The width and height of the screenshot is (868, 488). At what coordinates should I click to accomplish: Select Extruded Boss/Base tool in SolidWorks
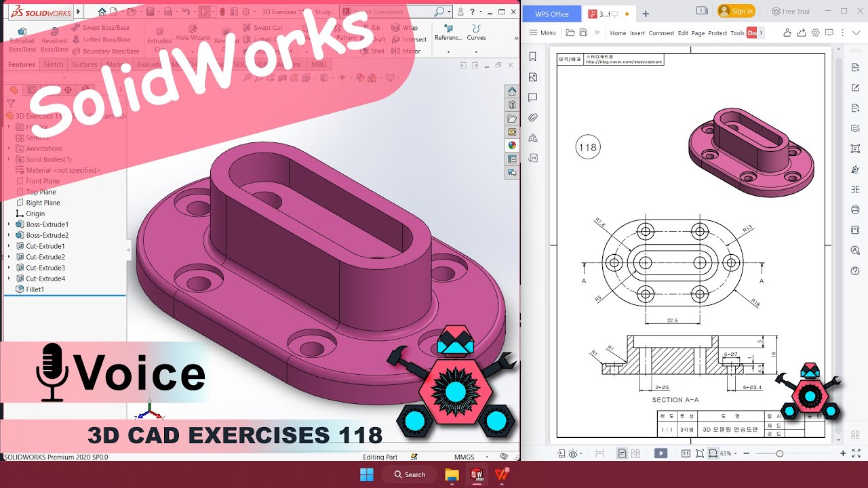coord(22,41)
